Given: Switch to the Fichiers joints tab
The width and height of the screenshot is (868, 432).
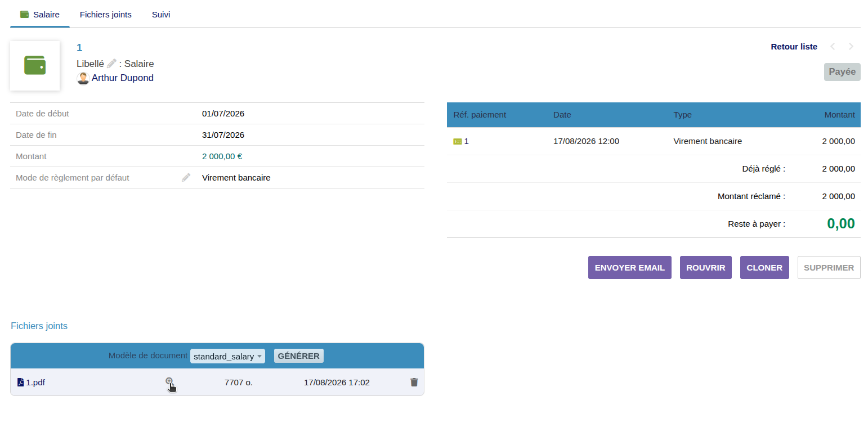Looking at the screenshot, I should point(106,15).
